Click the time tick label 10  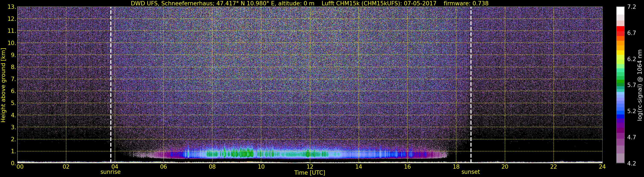261,167
